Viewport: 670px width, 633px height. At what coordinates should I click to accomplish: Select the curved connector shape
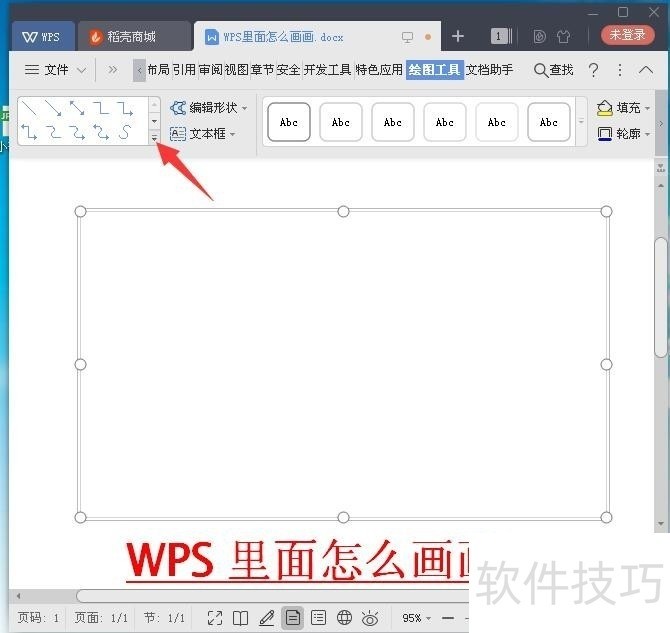(x=53, y=132)
